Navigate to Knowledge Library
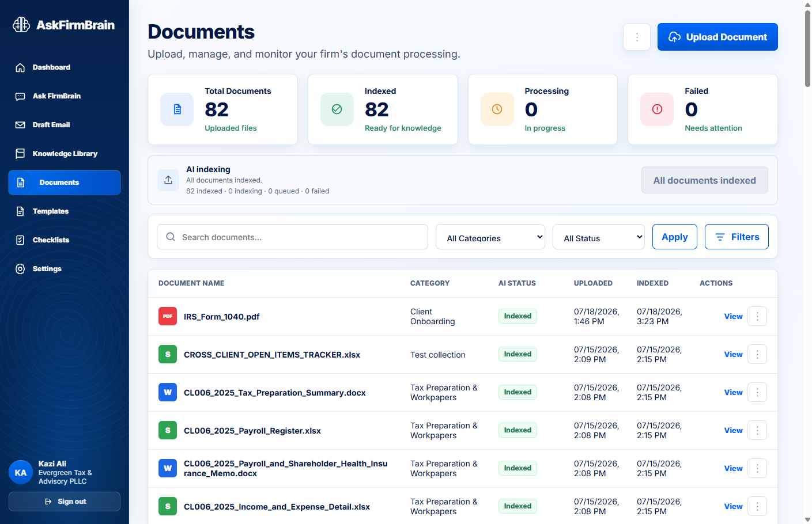 [65, 154]
